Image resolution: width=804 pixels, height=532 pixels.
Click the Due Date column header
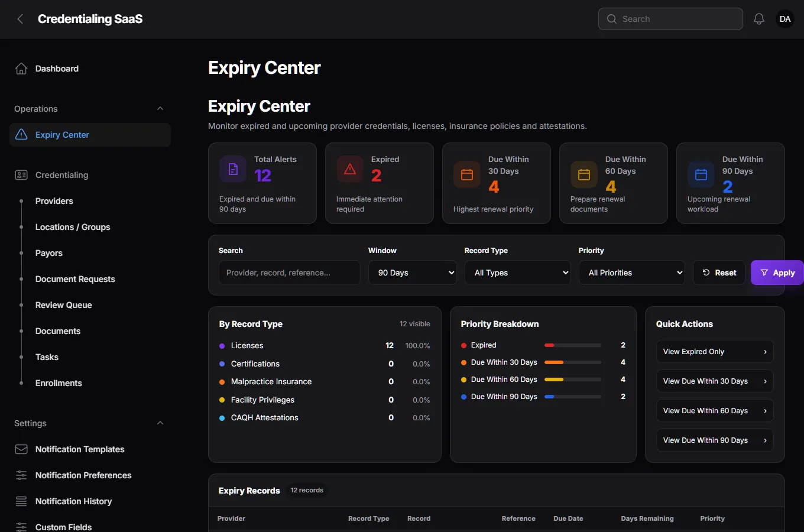click(x=568, y=518)
